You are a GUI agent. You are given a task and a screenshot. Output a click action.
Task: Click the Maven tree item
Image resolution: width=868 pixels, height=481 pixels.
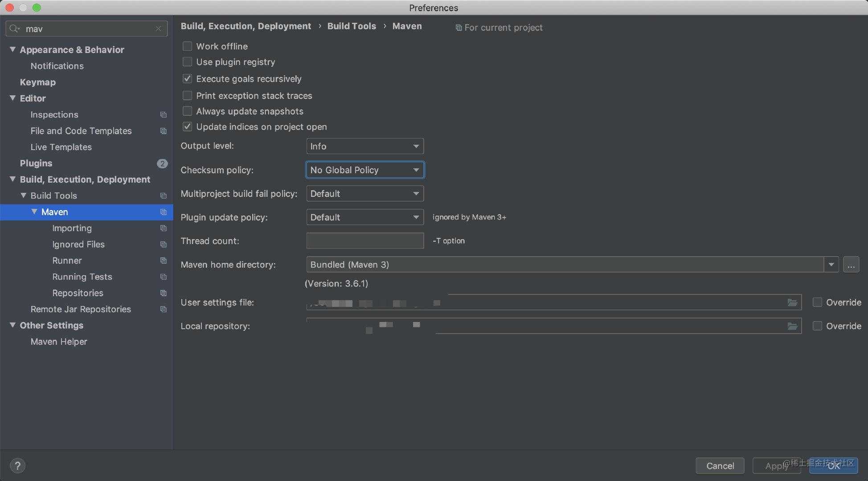(x=54, y=212)
